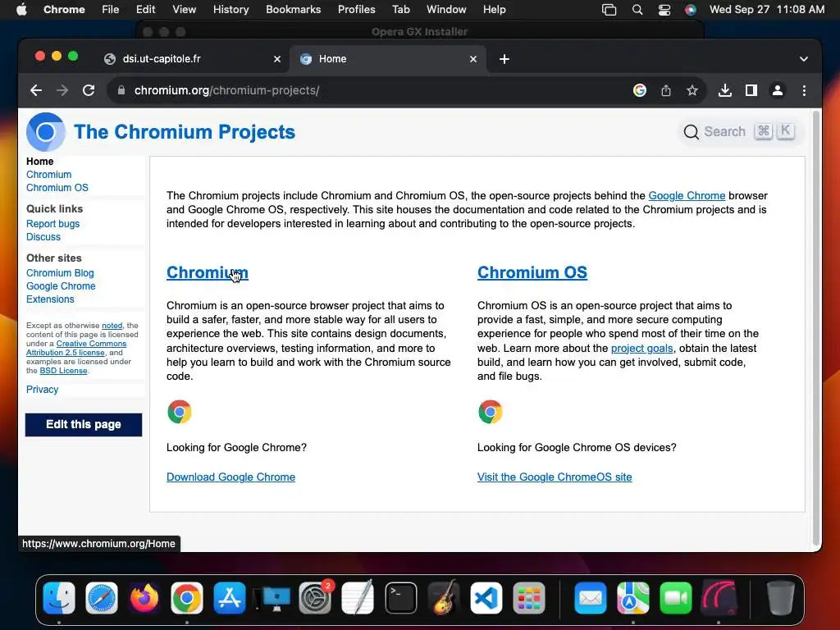Open Terminal from the dock
This screenshot has width=840, height=630.
point(400,598)
